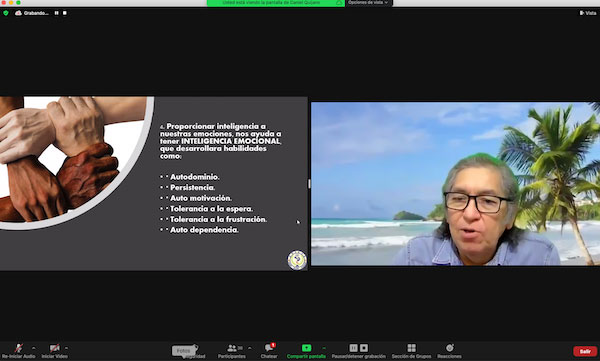The image size is (600, 361).
Task: Open the Opciones de vista dropdown
Action: [368, 3]
